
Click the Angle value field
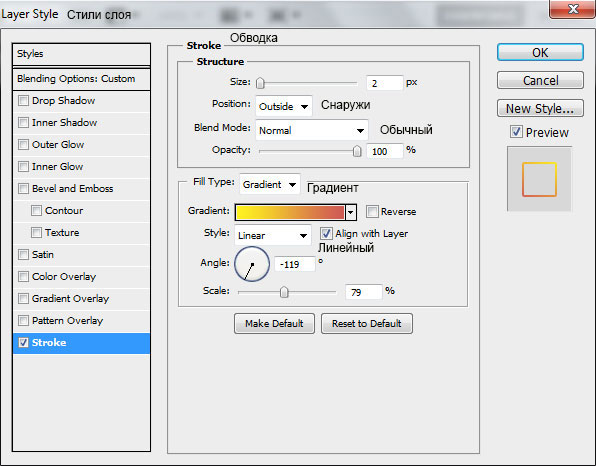(295, 264)
